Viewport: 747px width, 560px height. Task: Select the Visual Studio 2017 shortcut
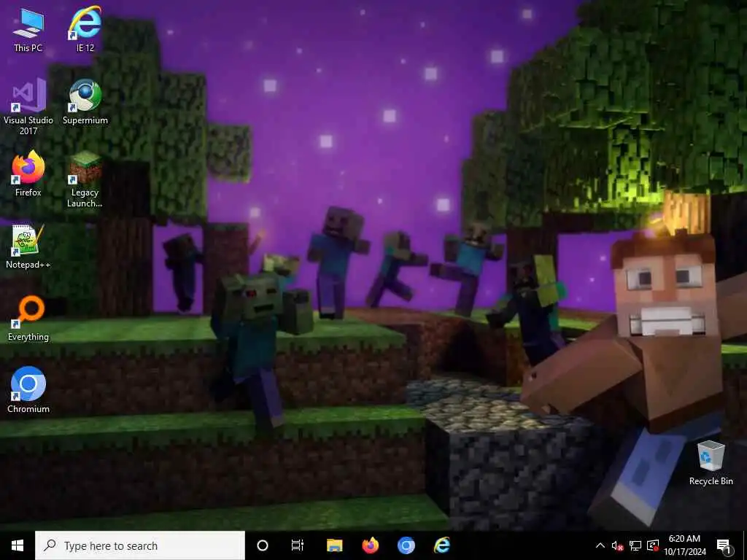[28, 107]
